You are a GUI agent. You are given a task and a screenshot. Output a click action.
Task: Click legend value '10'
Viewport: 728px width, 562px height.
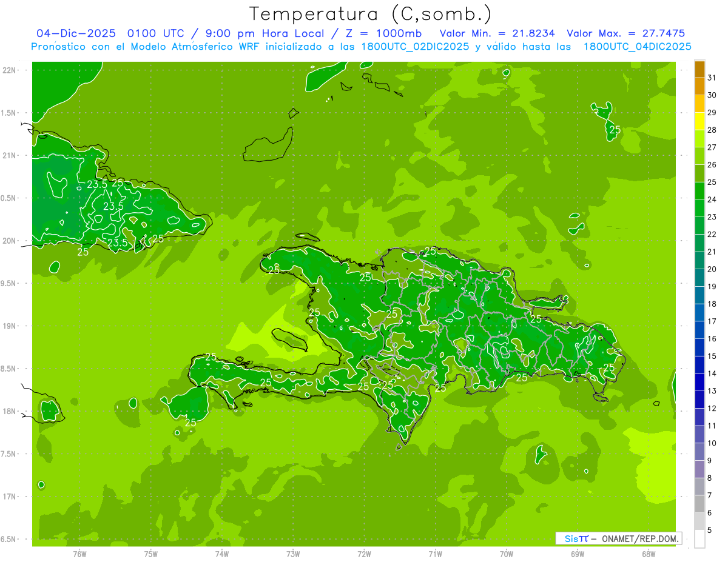[712, 444]
